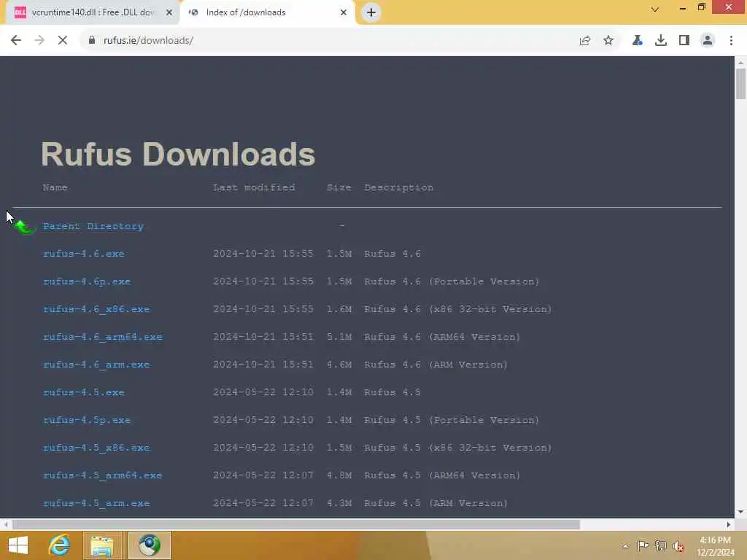This screenshot has height=560, width=747.
Task: Bookmark this page with the star
Action: (608, 41)
